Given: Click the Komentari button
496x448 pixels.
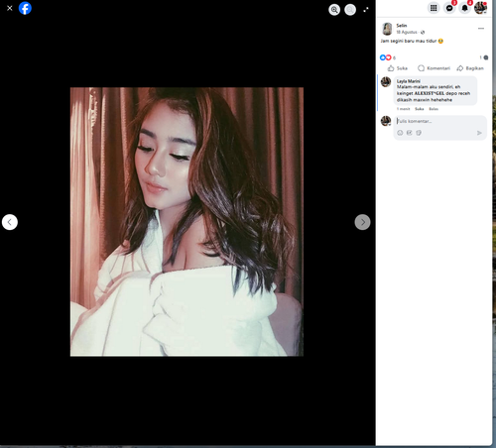Looking at the screenshot, I should (434, 68).
